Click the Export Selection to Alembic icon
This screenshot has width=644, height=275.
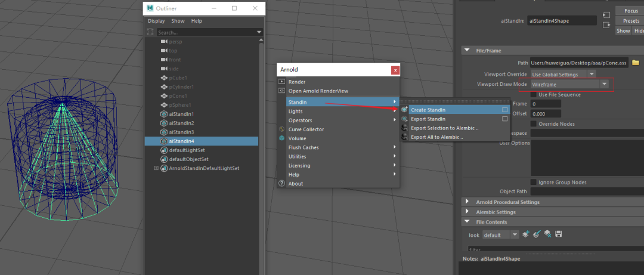click(404, 128)
